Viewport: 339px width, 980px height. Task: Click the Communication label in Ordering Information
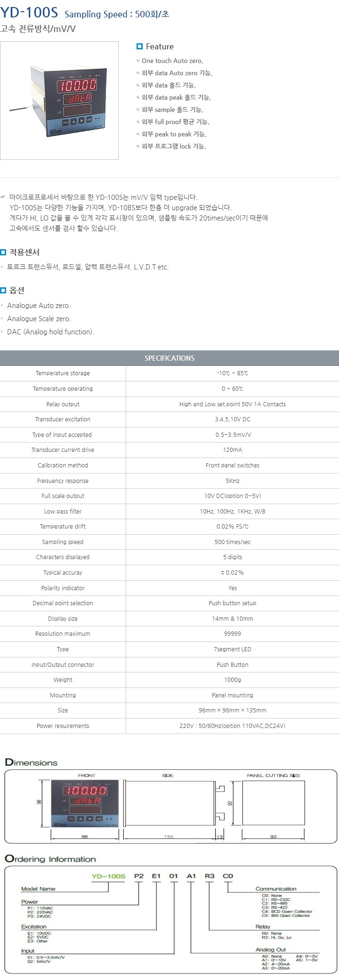[276, 889]
